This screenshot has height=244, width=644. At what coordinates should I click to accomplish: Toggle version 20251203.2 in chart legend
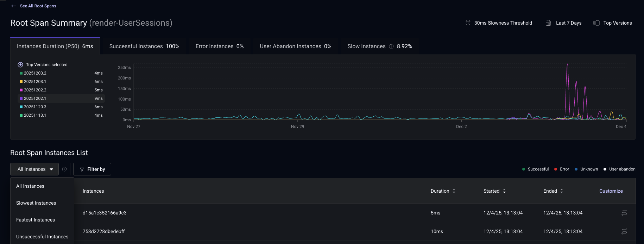coord(35,73)
